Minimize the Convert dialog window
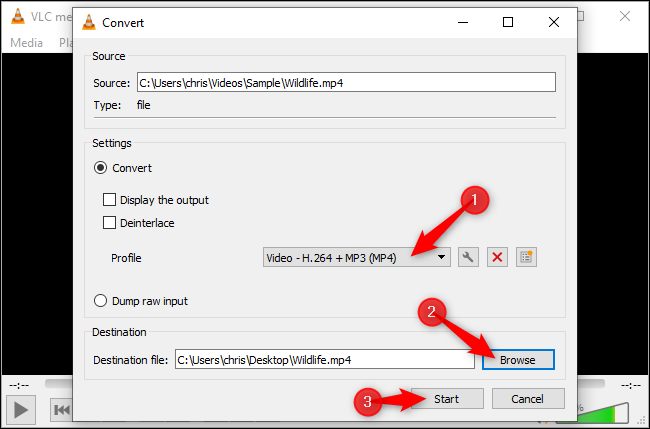Image resolution: width=650 pixels, height=429 pixels. 463,22
